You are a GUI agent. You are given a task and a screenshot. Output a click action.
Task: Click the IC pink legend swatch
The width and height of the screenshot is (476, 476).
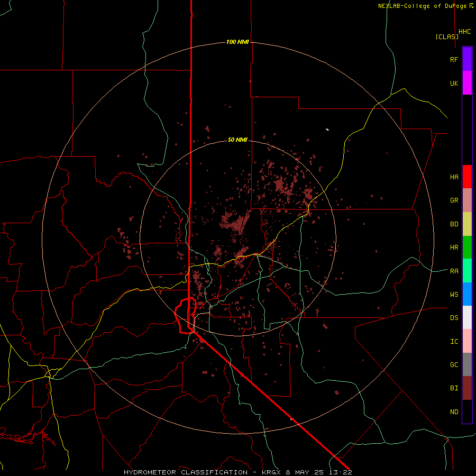click(x=467, y=341)
